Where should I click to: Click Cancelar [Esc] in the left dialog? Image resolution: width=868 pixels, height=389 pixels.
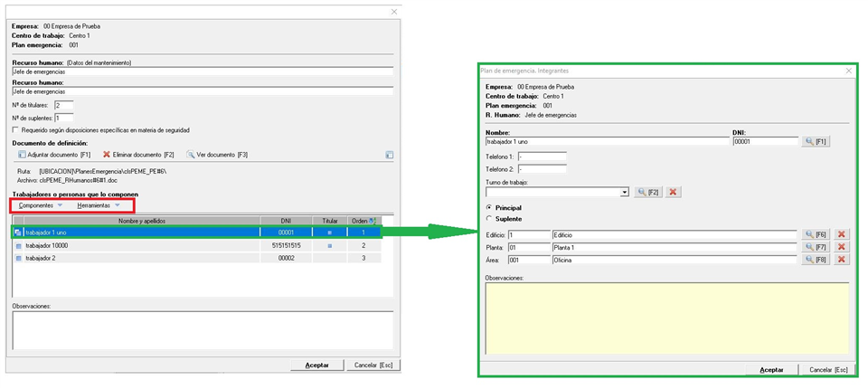(x=371, y=365)
